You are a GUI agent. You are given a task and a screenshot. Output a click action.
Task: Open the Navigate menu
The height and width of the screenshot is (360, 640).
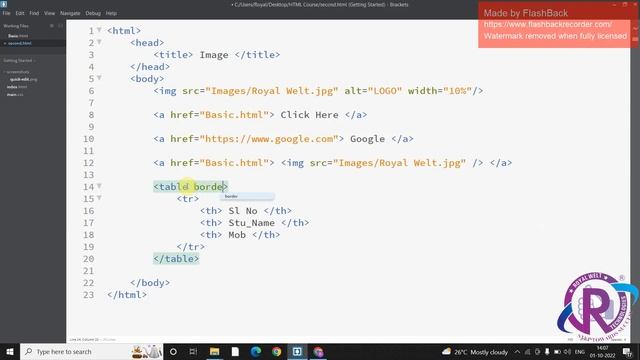(x=70, y=13)
